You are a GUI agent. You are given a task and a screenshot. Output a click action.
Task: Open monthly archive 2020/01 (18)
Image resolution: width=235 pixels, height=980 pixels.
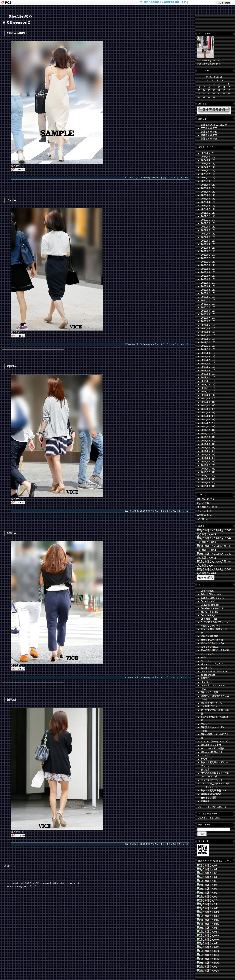208,339
